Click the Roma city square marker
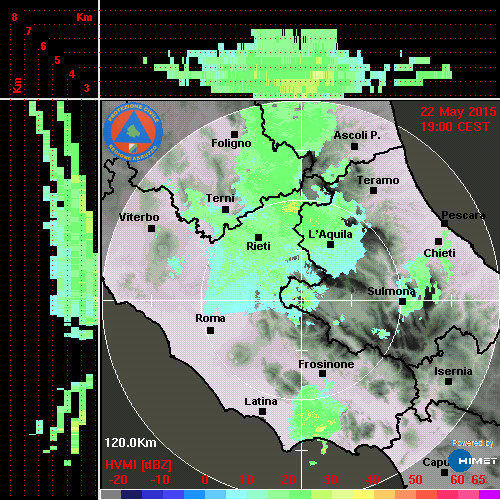 [210, 331]
